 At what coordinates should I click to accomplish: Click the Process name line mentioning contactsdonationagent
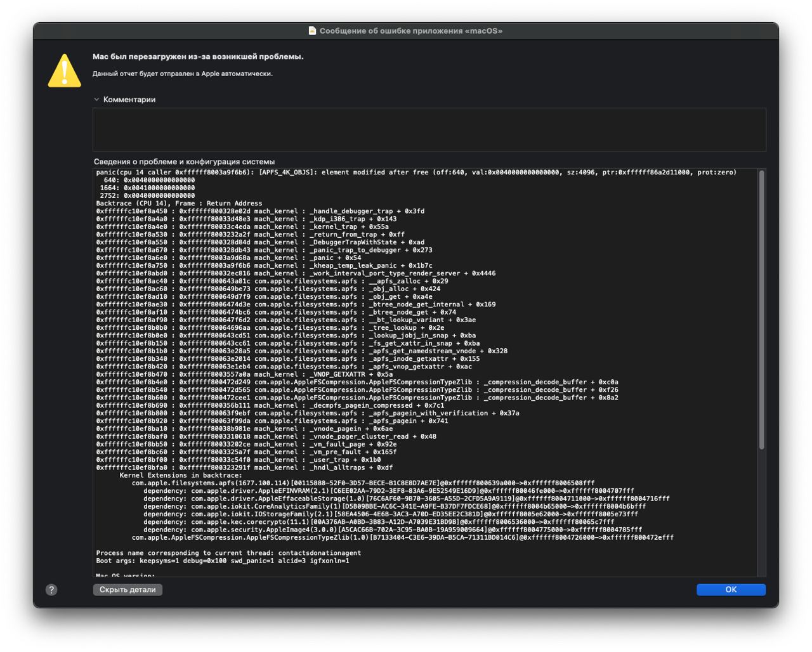[228, 553]
